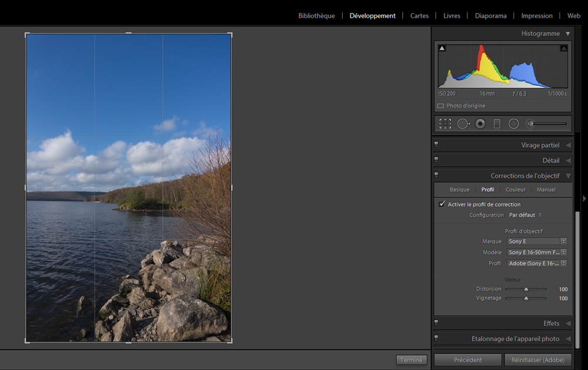Toggle the Corrections de l'objectif panel switch
Image resolution: width=588 pixels, height=370 pixels.
(x=436, y=175)
